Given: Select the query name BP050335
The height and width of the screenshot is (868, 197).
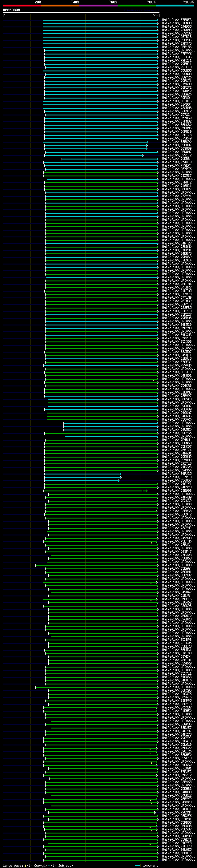Looking at the screenshot, I should click(x=11, y=10).
